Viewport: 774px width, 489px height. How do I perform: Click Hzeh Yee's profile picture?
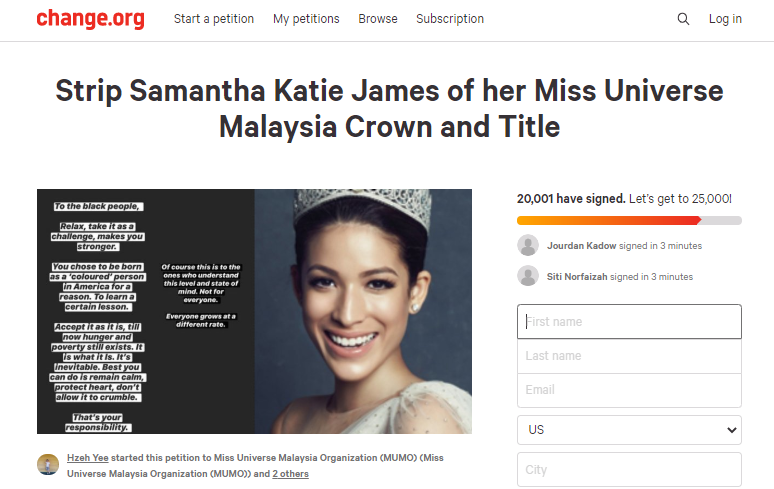click(48, 465)
